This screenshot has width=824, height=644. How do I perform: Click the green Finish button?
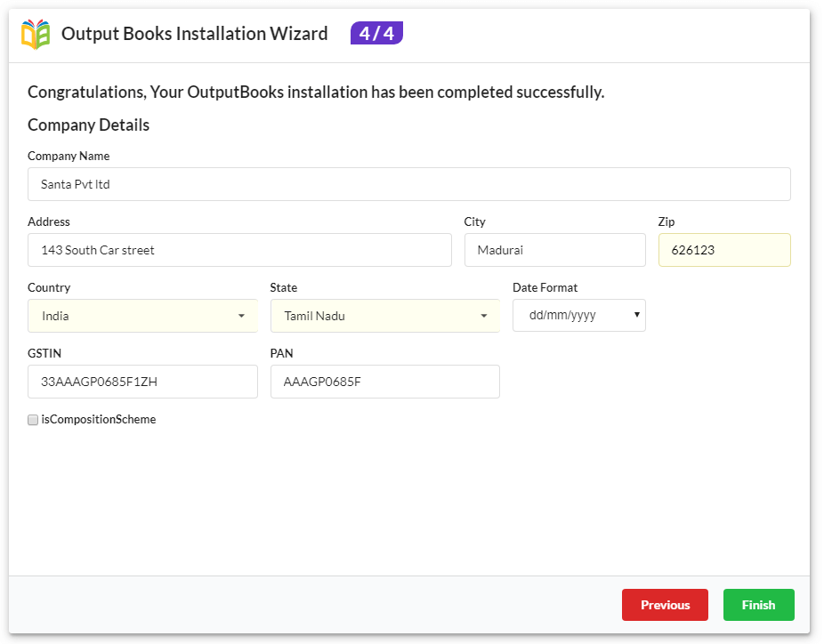759,605
